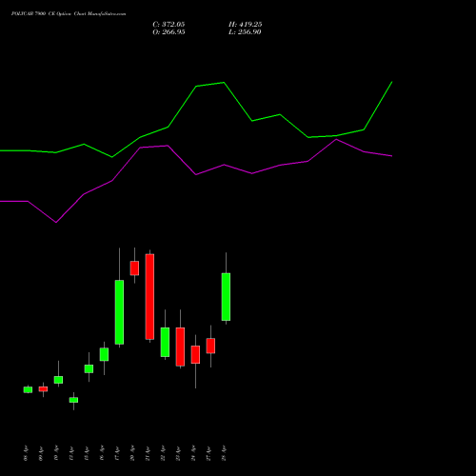This screenshot has height=476, width=476.
Task: Click the 08 Apr date label
Action: coord(26,453)
